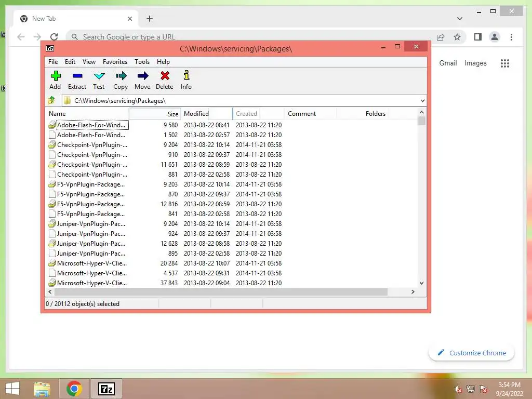Open the Tools menu

pyautogui.click(x=142, y=62)
